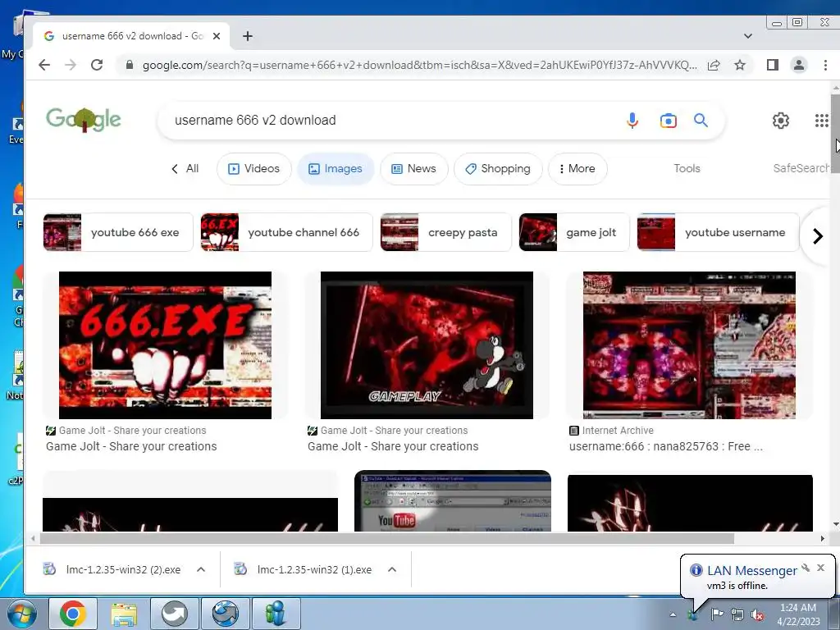
Task: Share this page from the address bar
Action: click(x=714, y=66)
